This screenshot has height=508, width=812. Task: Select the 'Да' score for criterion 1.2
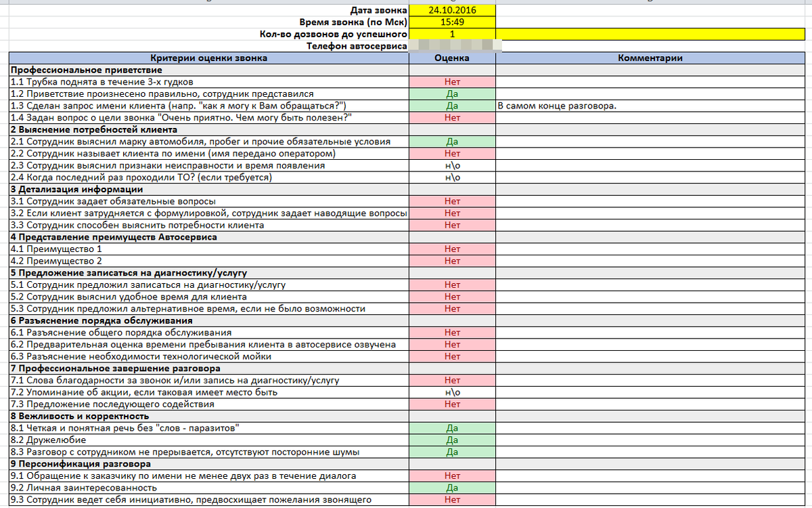pyautogui.click(x=452, y=94)
